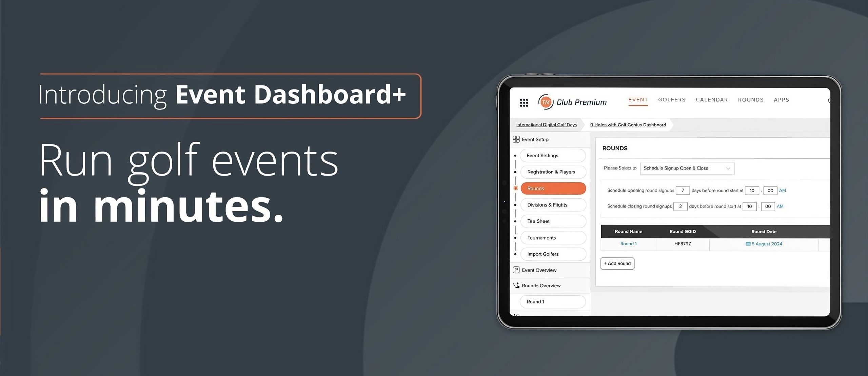Image resolution: width=868 pixels, height=376 pixels.
Task: Click the Event Overview icon
Action: 516,270
